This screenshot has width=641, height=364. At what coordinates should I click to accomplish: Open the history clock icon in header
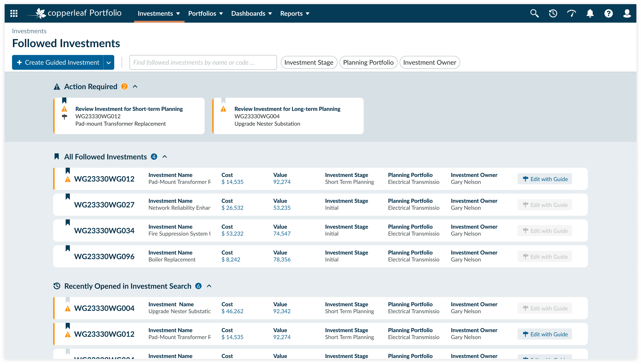pyautogui.click(x=553, y=13)
